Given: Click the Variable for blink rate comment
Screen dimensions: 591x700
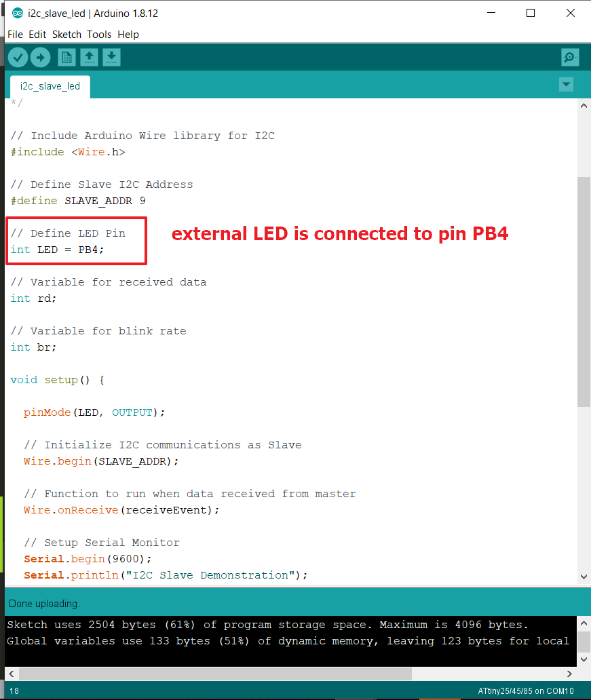Looking at the screenshot, I should tap(98, 331).
